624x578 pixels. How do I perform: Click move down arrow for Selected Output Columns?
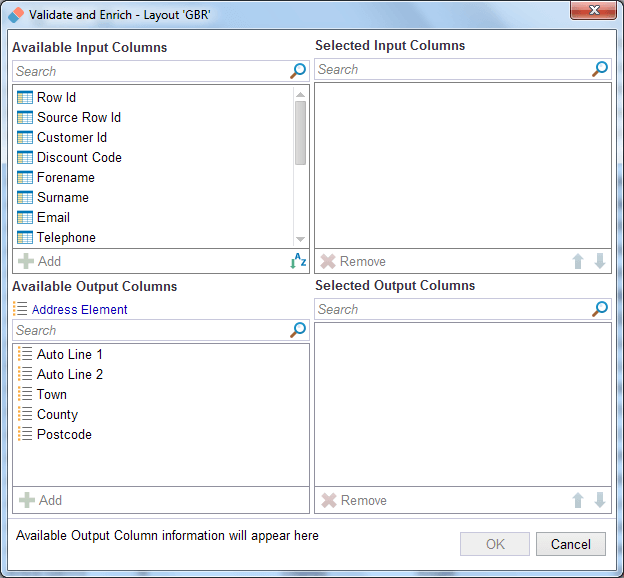[600, 500]
